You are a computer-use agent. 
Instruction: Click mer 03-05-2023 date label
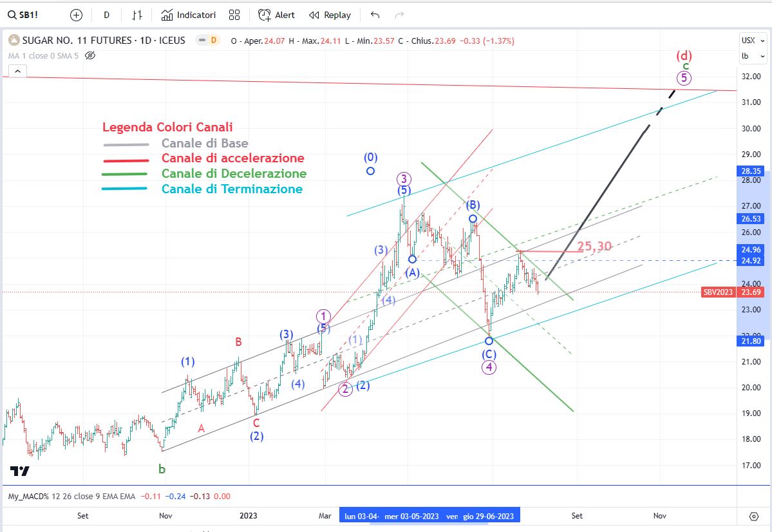[411, 517]
